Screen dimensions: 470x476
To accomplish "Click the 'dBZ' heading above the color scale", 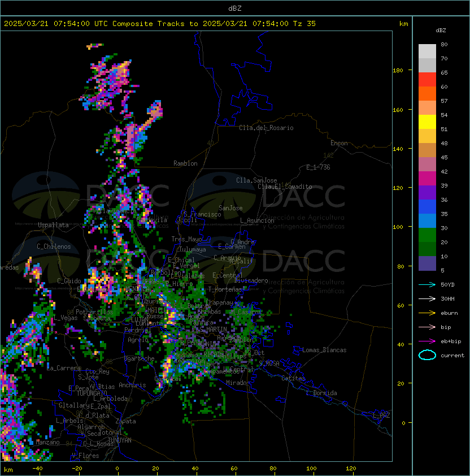I will click(x=441, y=31).
